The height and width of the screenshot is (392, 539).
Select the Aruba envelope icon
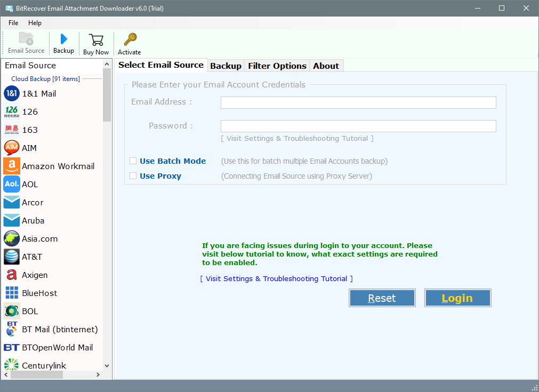[x=12, y=220]
